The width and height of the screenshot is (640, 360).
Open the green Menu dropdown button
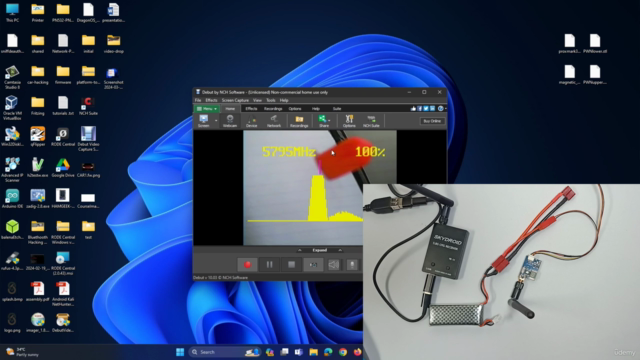click(x=207, y=109)
